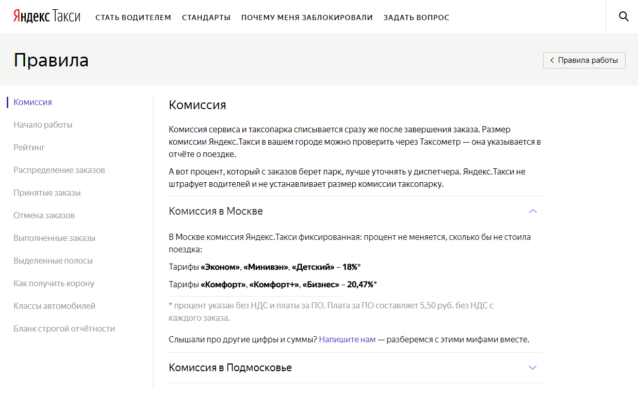The image size is (638, 400).
Task: Select Начало работы in sidebar
Action: [x=43, y=125]
